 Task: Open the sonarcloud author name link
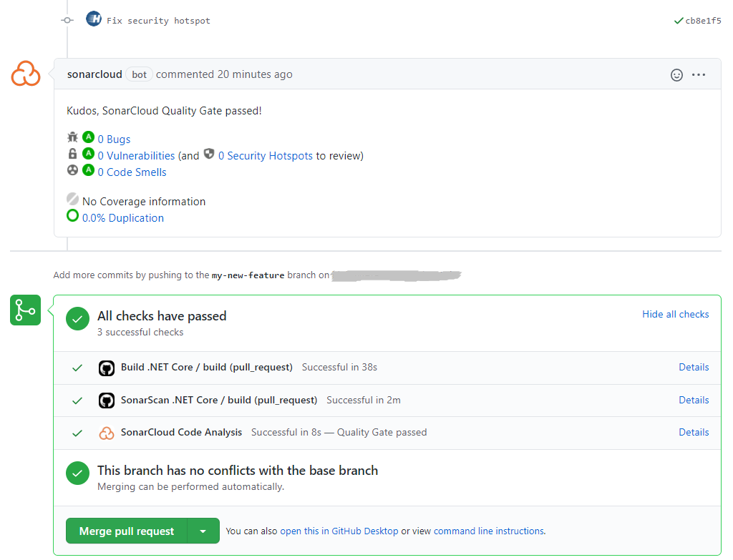[94, 74]
